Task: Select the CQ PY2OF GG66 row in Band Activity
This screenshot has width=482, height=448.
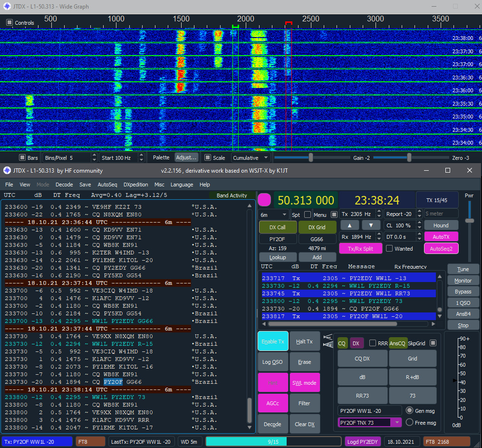Action: [x=112, y=382]
